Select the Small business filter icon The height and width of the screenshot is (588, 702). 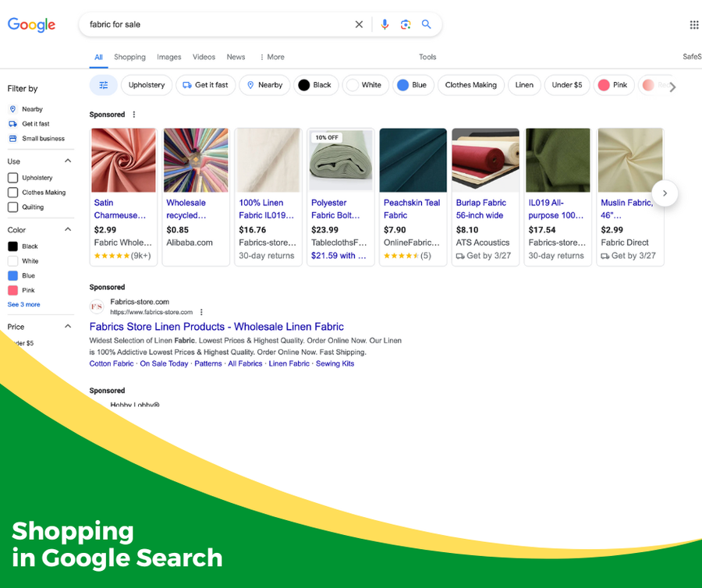[11, 138]
